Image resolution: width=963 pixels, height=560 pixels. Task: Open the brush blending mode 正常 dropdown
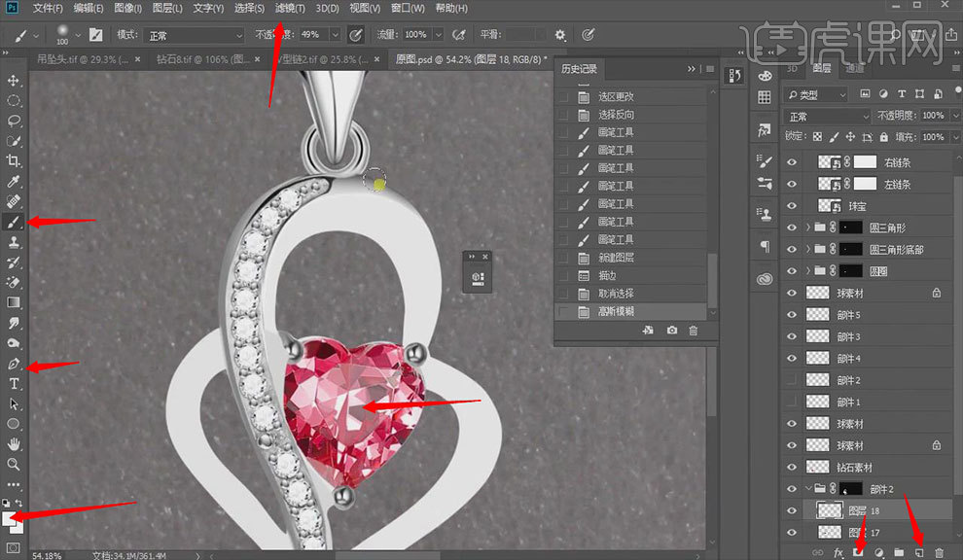194,35
